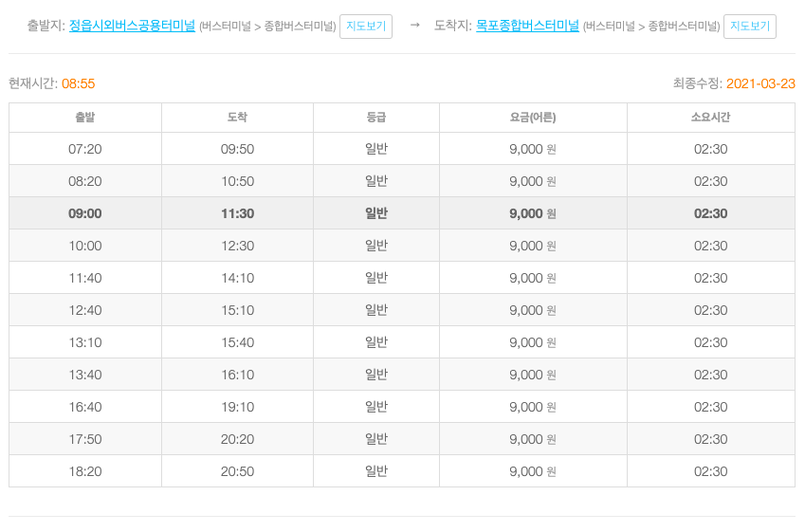Select the highlighted 09:00 departure cell
This screenshot has width=805, height=532.
pos(85,213)
